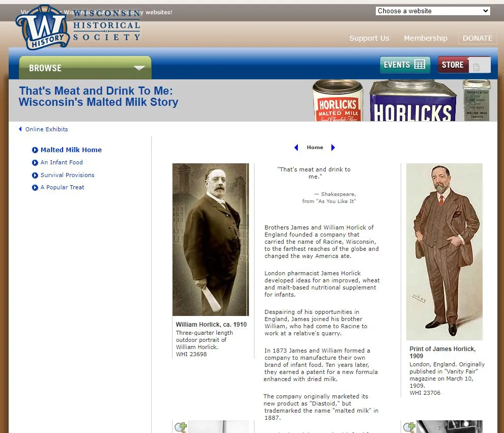504x433 pixels.
Task: Select Malted Milk Home in sidebar
Action: click(71, 150)
